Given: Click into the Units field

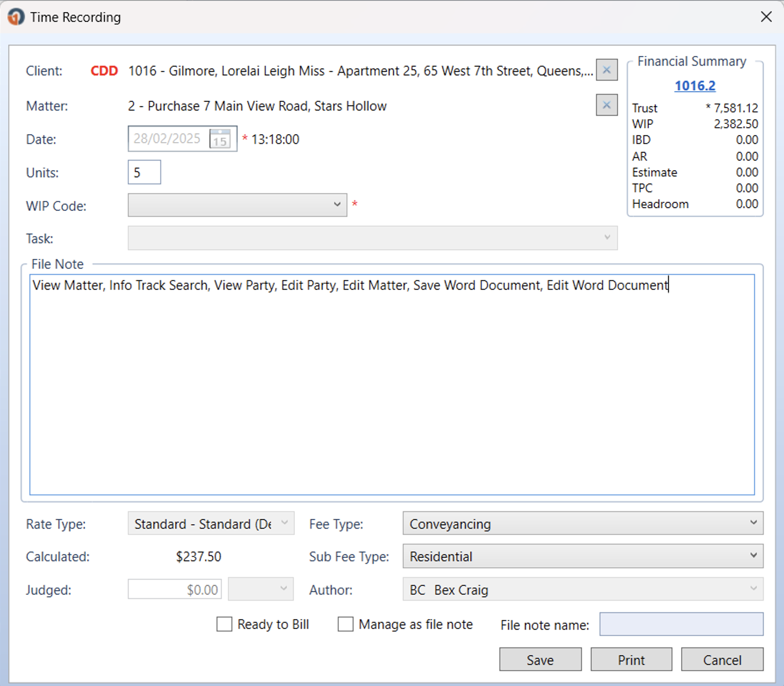Looking at the screenshot, I should click(145, 172).
